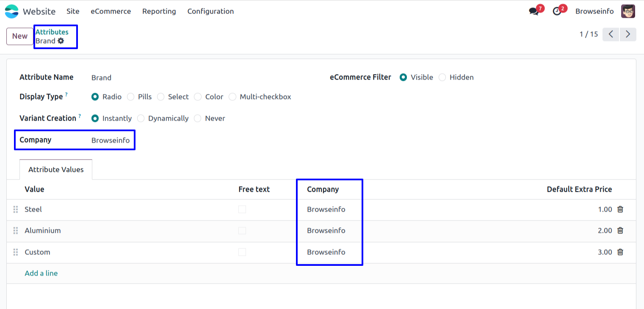Switch to the Attribute Values tab
Image resolution: width=644 pixels, height=309 pixels.
tap(56, 170)
